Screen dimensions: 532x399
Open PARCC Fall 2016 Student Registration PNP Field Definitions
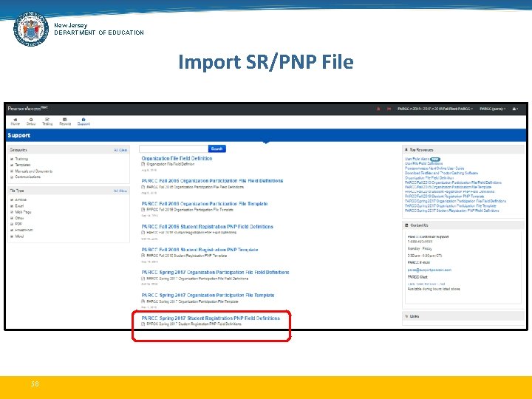pos(208,227)
